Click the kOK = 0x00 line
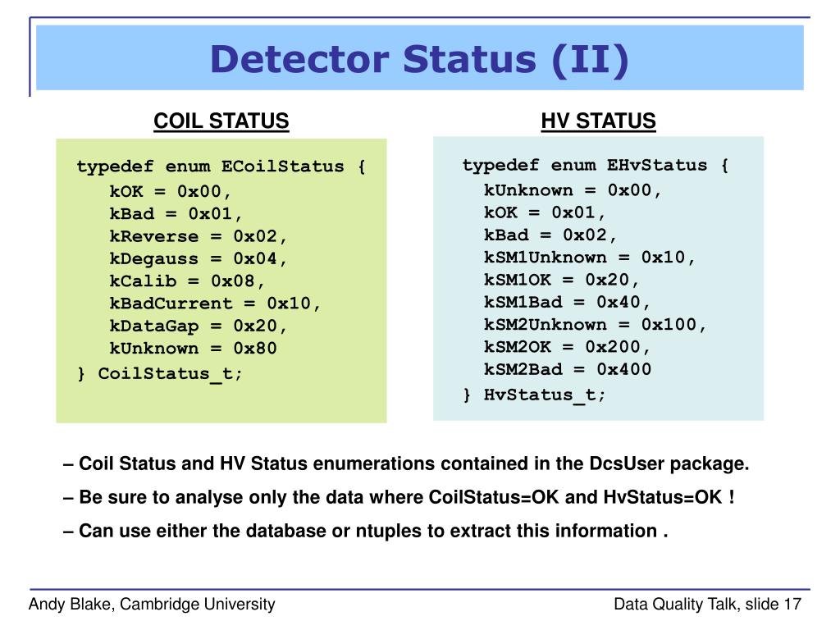840x630 pixels. pyautogui.click(x=170, y=191)
